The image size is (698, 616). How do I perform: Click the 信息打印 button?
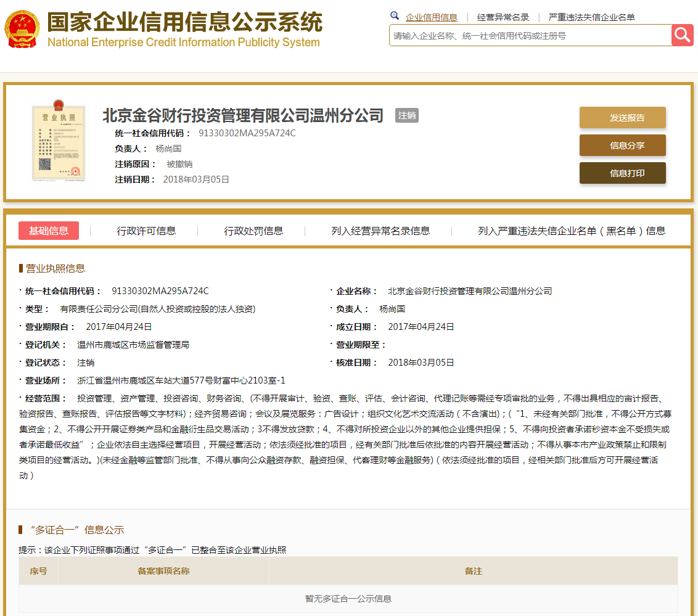(622, 173)
